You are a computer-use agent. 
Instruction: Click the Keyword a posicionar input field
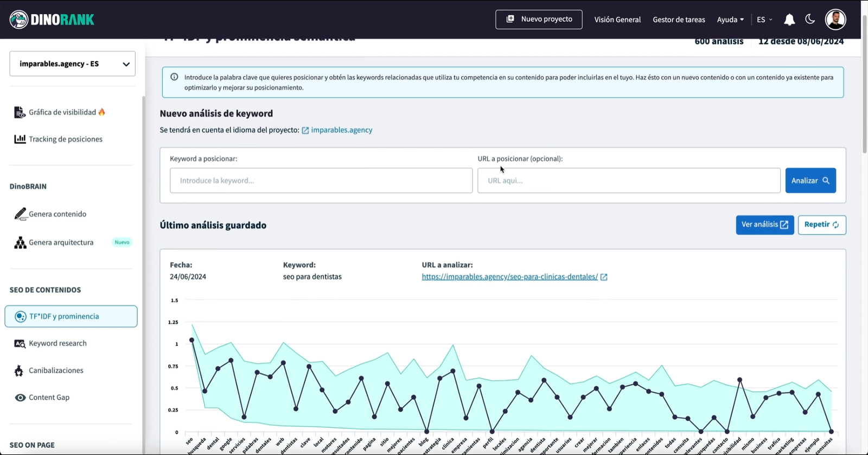pyautogui.click(x=321, y=181)
